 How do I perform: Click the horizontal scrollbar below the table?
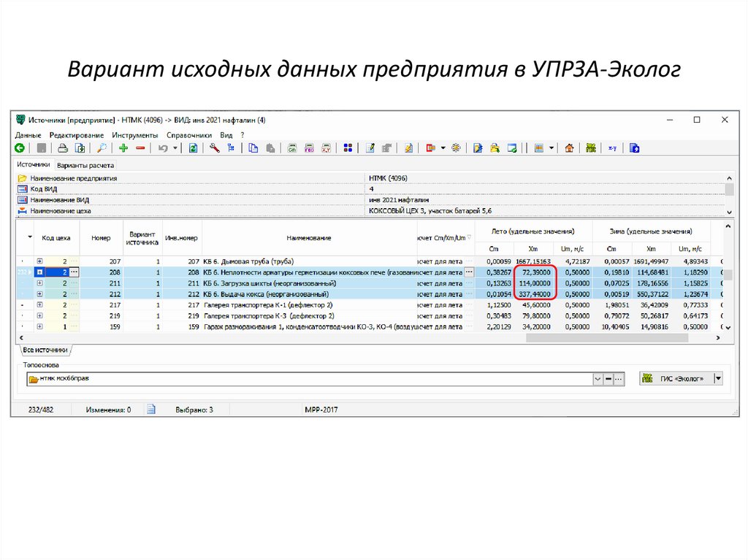pyautogui.click(x=365, y=338)
